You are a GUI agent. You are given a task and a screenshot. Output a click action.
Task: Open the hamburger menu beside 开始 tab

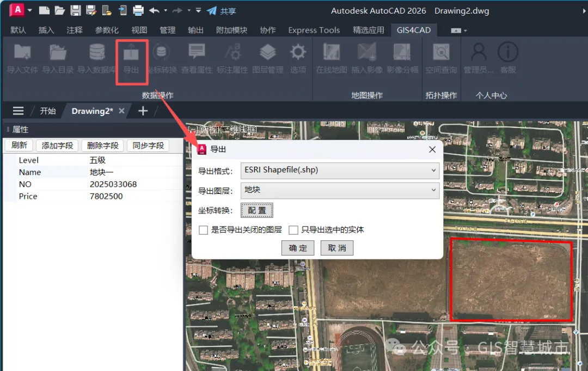pyautogui.click(x=18, y=111)
